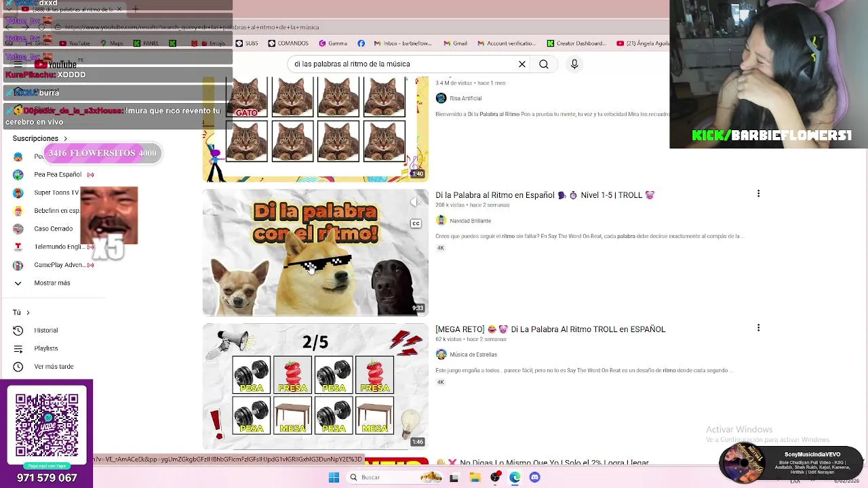Open Facebook bookmark icon
Viewport: 868px width, 488px height.
tap(361, 43)
